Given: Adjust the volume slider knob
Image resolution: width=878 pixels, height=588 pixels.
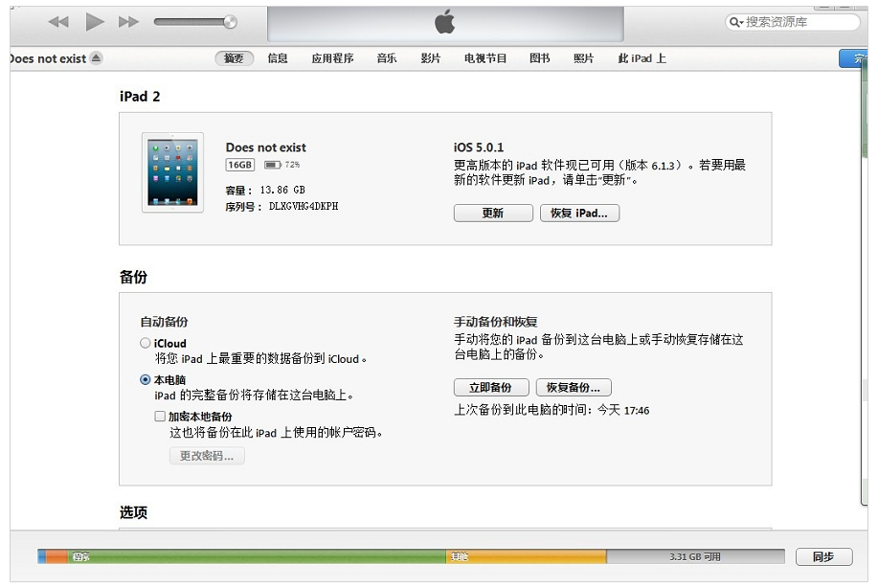Looking at the screenshot, I should [x=230, y=22].
